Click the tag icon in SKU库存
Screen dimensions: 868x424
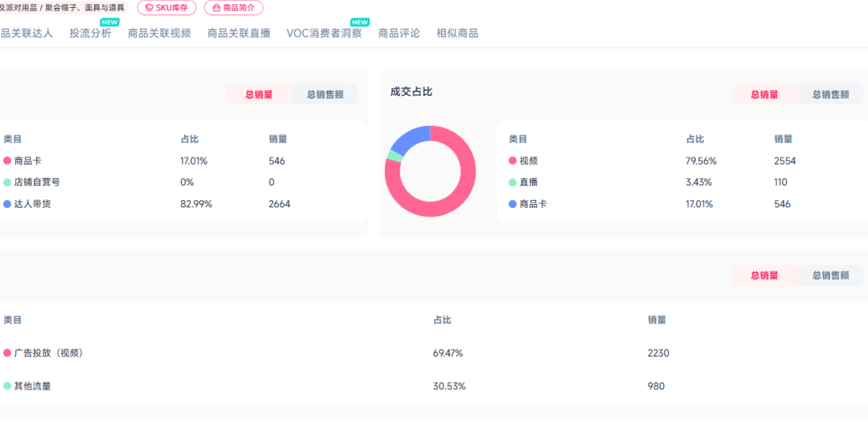point(149,8)
